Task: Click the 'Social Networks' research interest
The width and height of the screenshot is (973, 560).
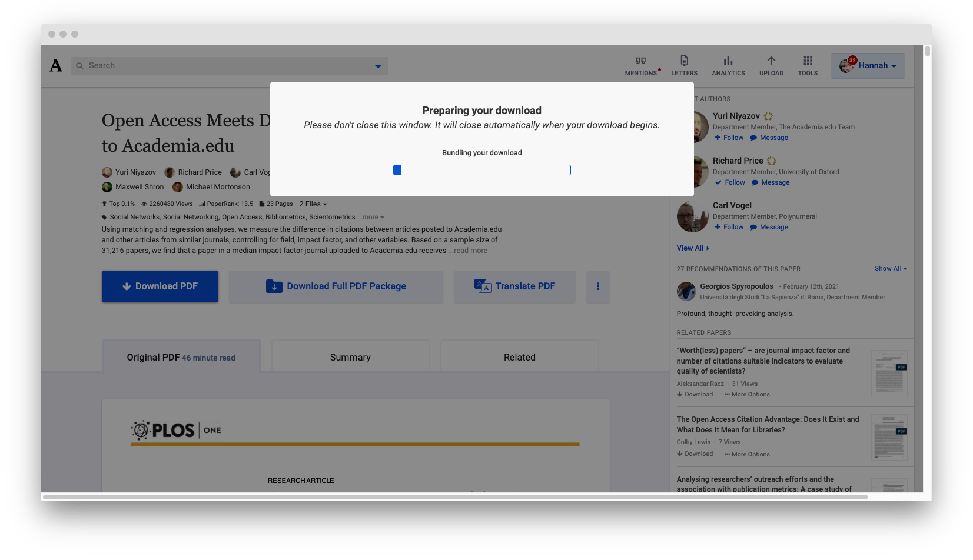Action: coord(134,218)
